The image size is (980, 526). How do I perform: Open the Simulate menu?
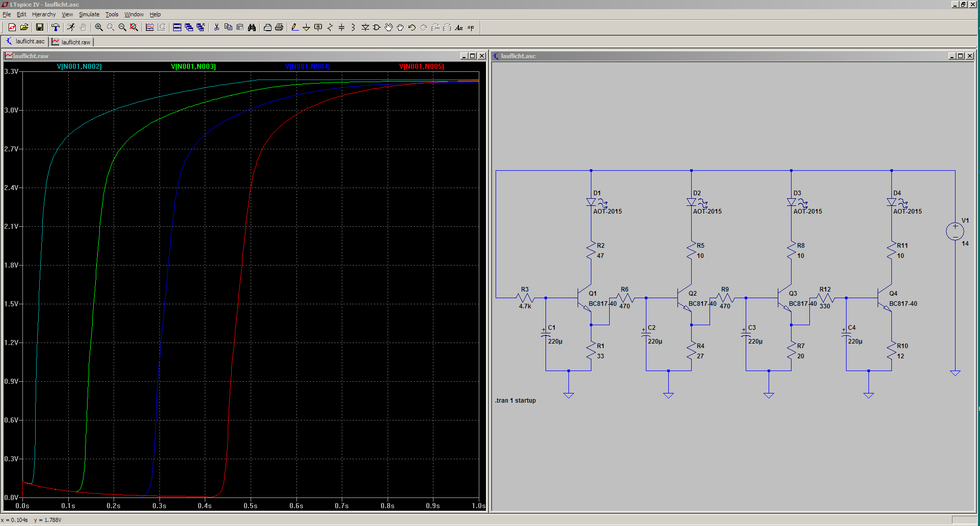click(x=89, y=14)
